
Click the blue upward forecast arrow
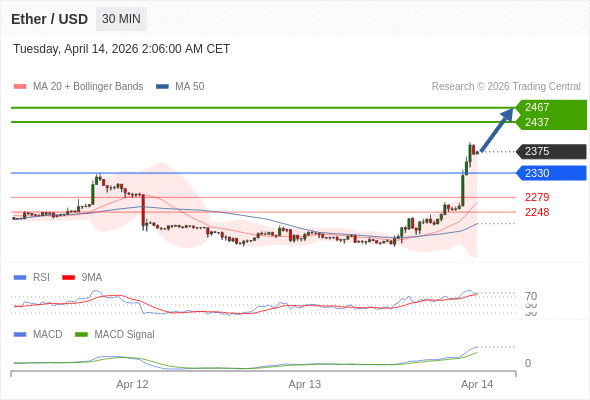pyautogui.click(x=497, y=130)
